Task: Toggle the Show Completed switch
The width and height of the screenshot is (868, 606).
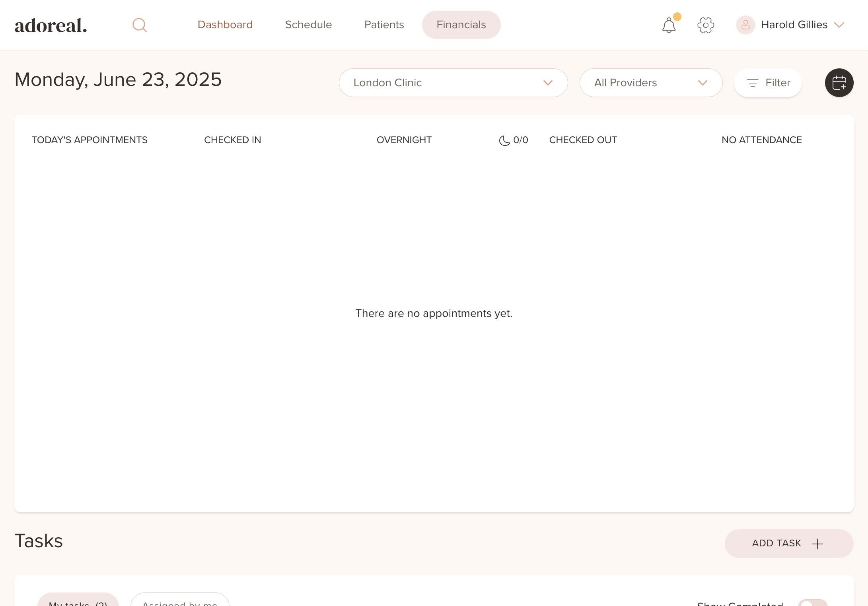Action: click(812, 603)
